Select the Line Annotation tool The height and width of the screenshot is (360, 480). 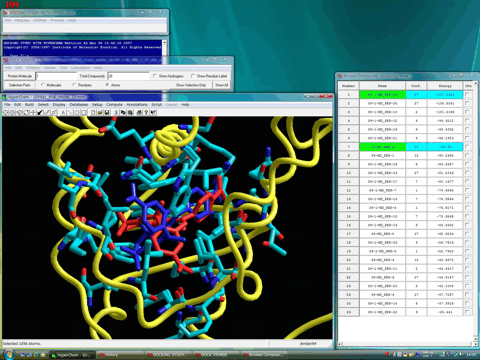tap(70, 112)
